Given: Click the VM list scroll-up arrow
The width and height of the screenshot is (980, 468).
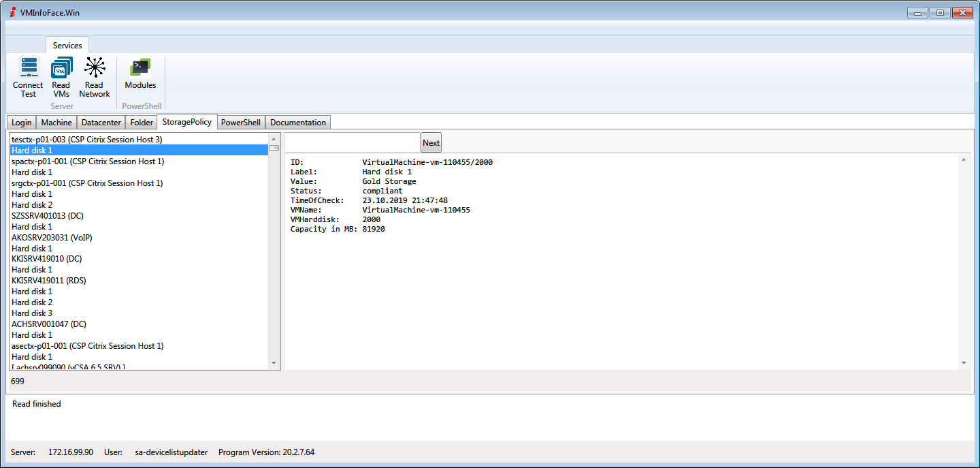Looking at the screenshot, I should point(274,139).
